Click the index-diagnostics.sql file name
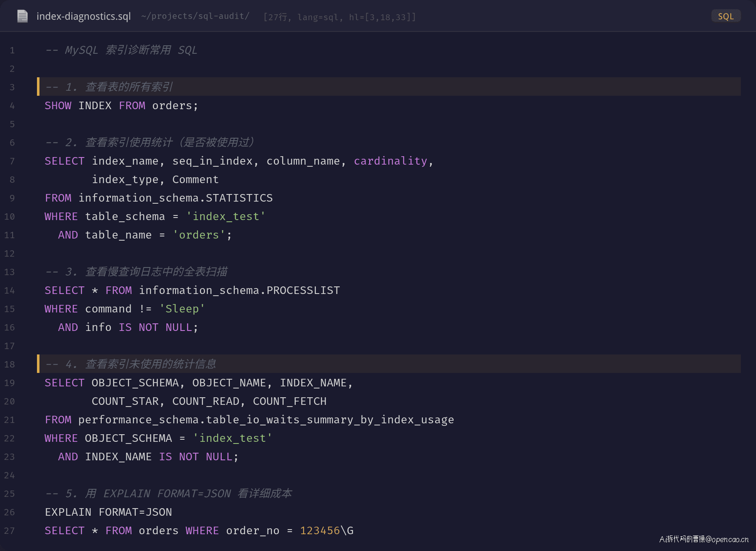 (84, 16)
